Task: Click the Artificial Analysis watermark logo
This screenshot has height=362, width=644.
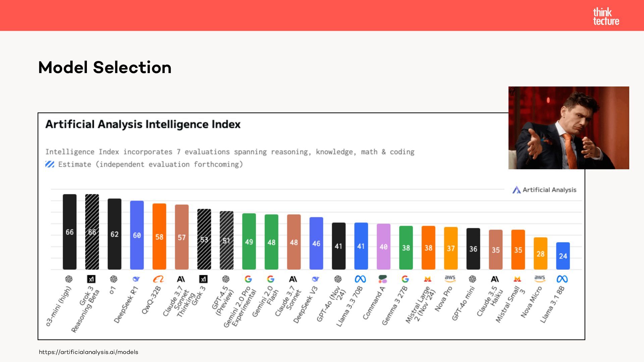Action: pyautogui.click(x=544, y=190)
